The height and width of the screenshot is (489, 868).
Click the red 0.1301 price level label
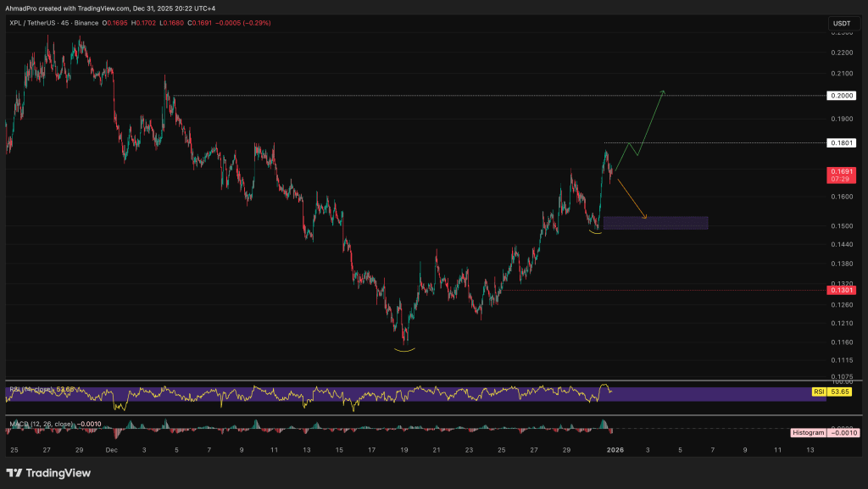840,290
